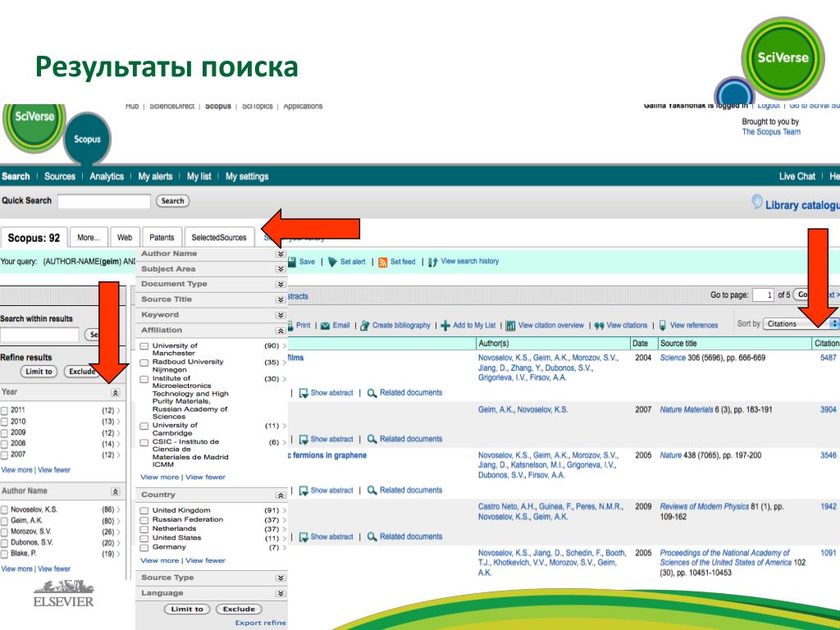Click Show abstract icon for the Science 2004 result

(x=304, y=393)
